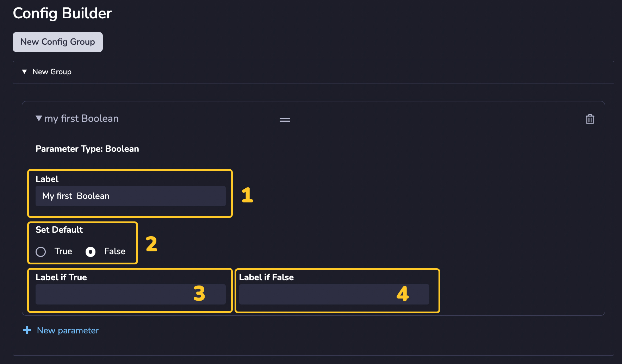Click the plus icon beside New parameter
The image size is (622, 364).
click(27, 330)
